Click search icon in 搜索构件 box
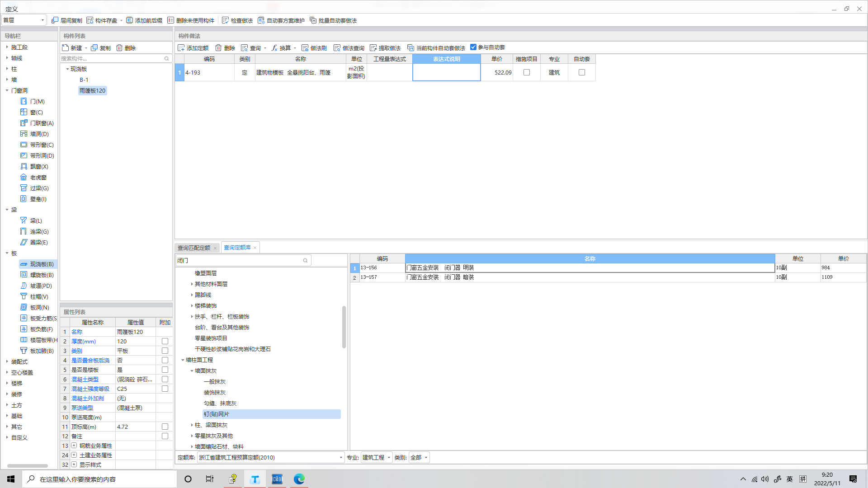 coord(166,59)
